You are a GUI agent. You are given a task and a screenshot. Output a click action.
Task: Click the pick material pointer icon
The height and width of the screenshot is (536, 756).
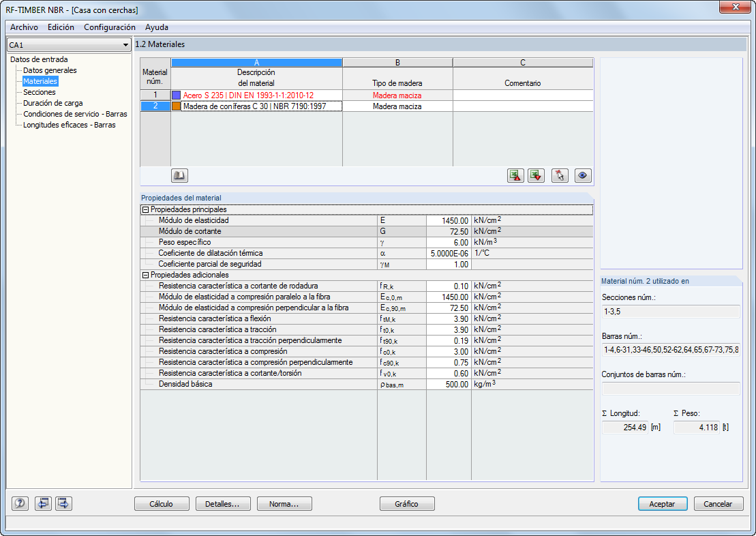[x=560, y=176]
